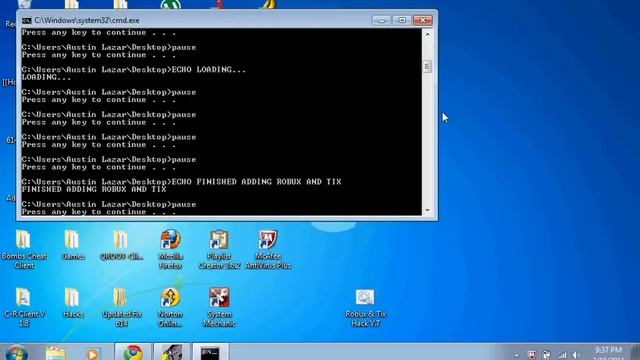Click the 'LOADING...' output line

point(46,77)
